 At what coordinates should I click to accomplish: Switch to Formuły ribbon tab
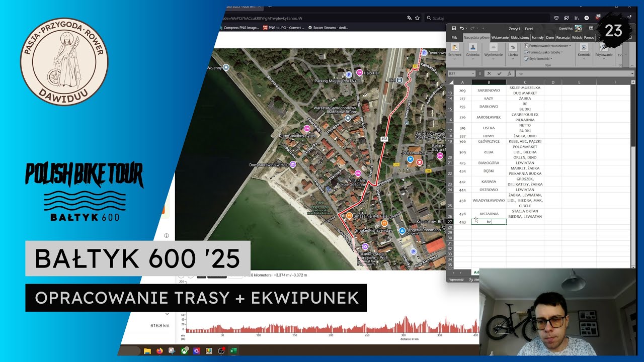(537, 38)
